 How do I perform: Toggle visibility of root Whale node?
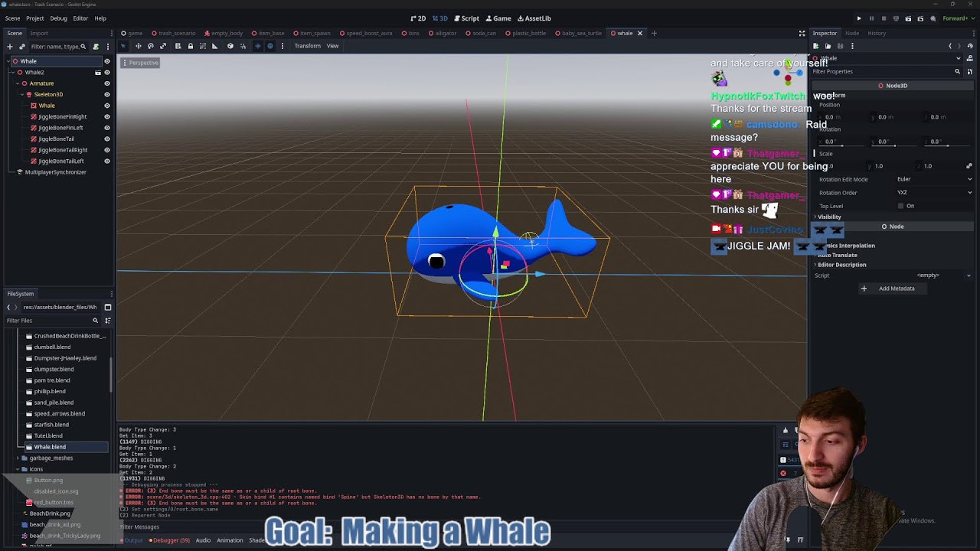(106, 61)
